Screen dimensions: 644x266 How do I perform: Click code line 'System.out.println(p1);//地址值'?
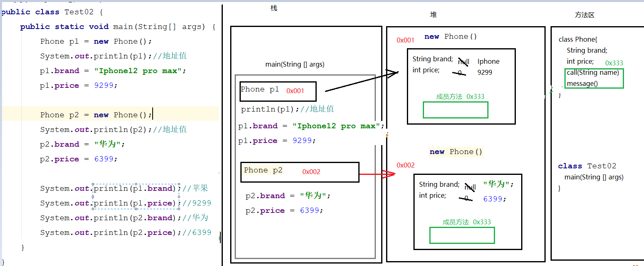[113, 56]
